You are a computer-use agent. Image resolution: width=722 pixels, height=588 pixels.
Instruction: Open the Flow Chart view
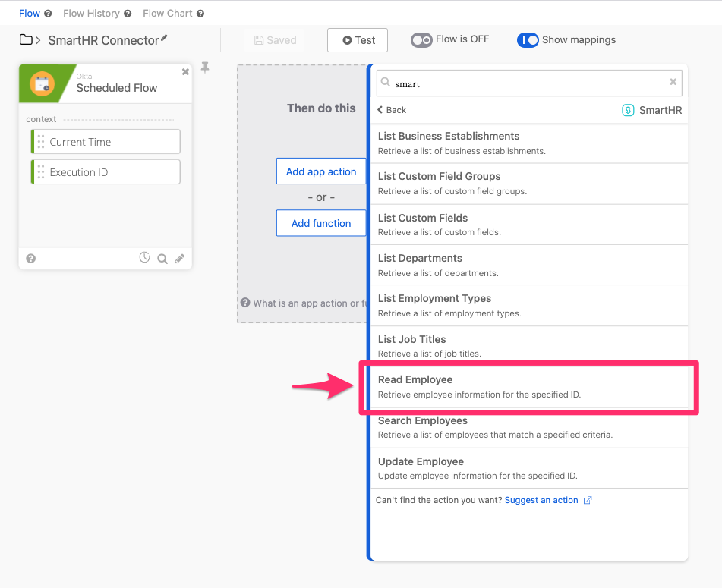[x=168, y=12]
